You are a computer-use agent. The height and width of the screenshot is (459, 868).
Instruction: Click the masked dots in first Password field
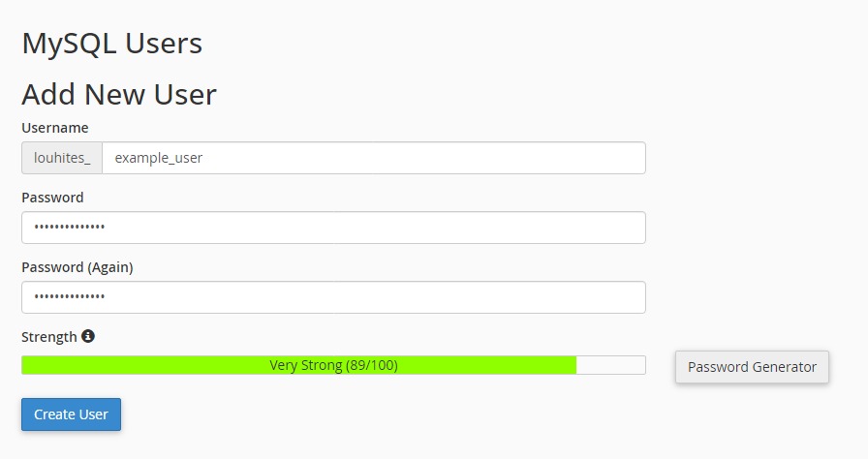click(70, 228)
